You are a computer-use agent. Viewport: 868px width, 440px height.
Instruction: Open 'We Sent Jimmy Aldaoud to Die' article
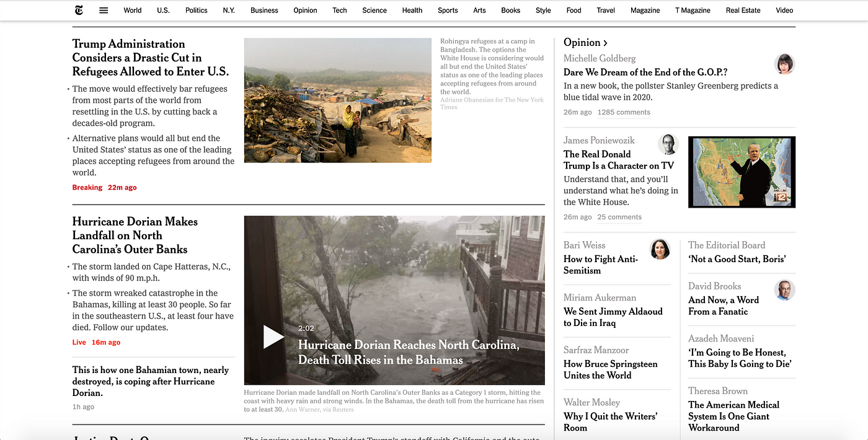coord(613,317)
